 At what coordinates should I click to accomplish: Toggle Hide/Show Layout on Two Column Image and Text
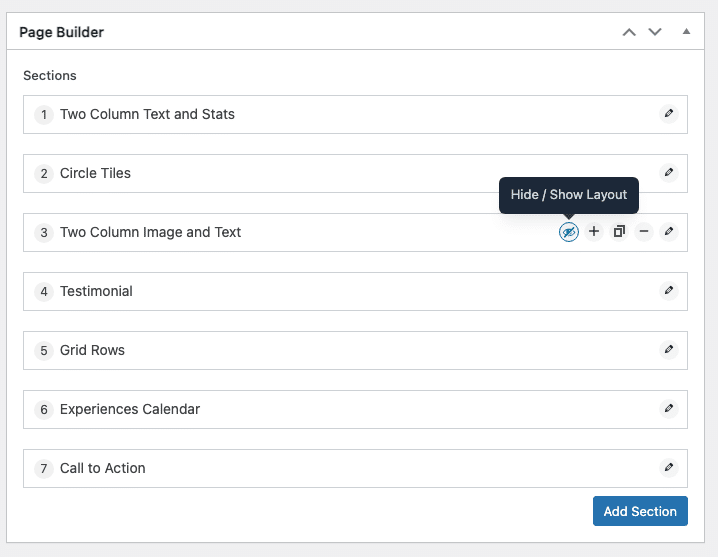tap(569, 232)
